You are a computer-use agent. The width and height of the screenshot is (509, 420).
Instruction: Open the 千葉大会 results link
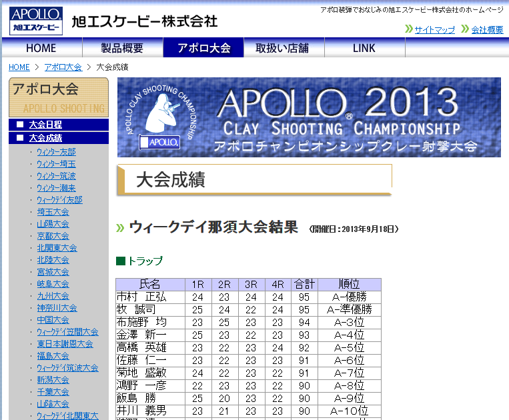(x=53, y=392)
